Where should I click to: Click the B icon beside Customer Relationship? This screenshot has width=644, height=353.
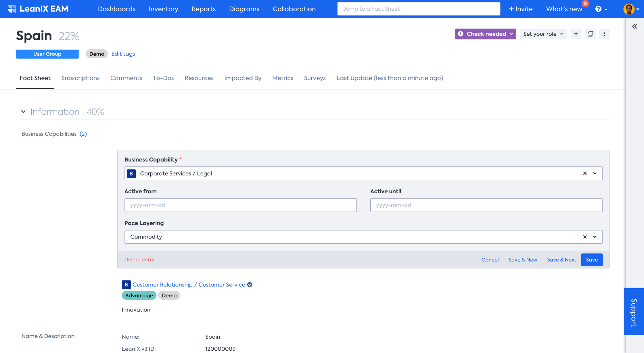tap(126, 285)
